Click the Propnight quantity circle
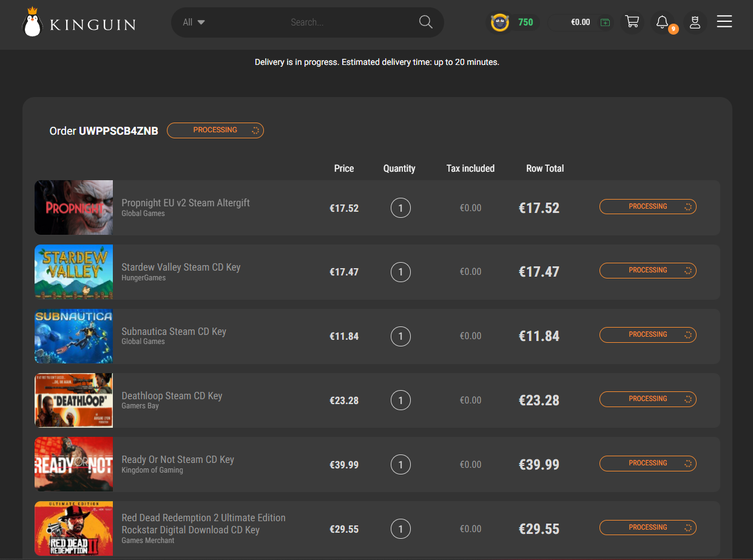This screenshot has width=753, height=560. click(x=400, y=208)
